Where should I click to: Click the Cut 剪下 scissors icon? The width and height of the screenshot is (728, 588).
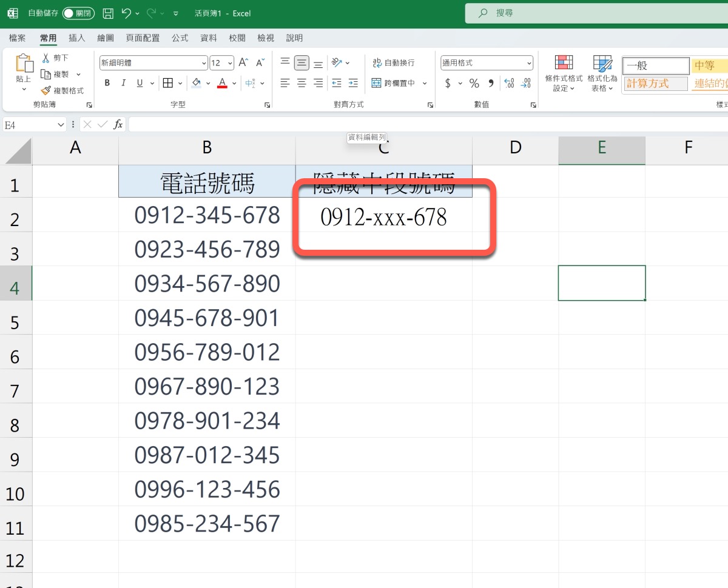[x=46, y=58]
